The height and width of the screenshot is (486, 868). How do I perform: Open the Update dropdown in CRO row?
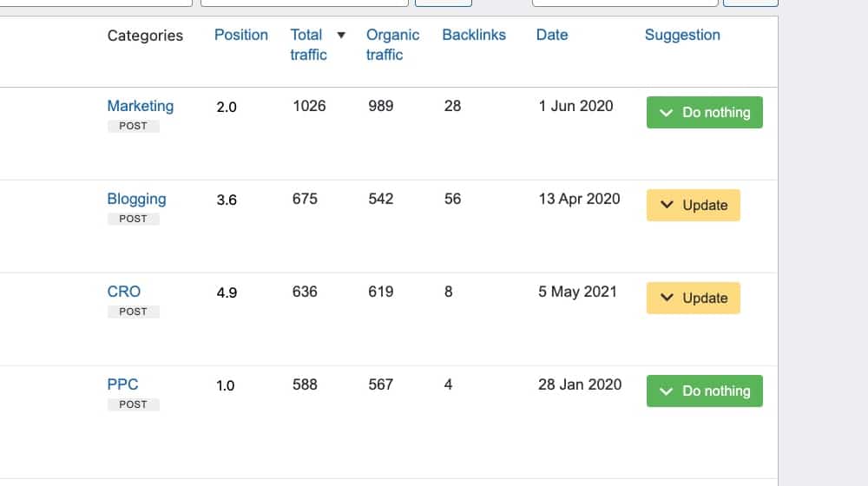[693, 299]
